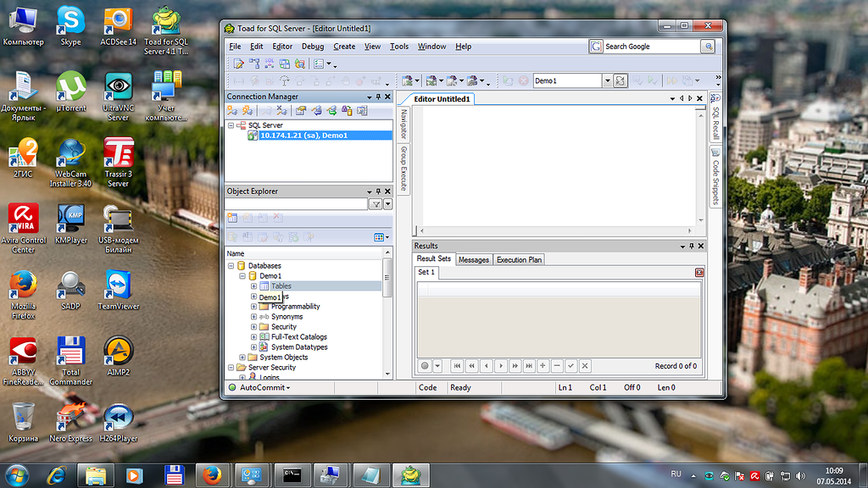Select the Tables node in Object Explorer

tap(281, 286)
